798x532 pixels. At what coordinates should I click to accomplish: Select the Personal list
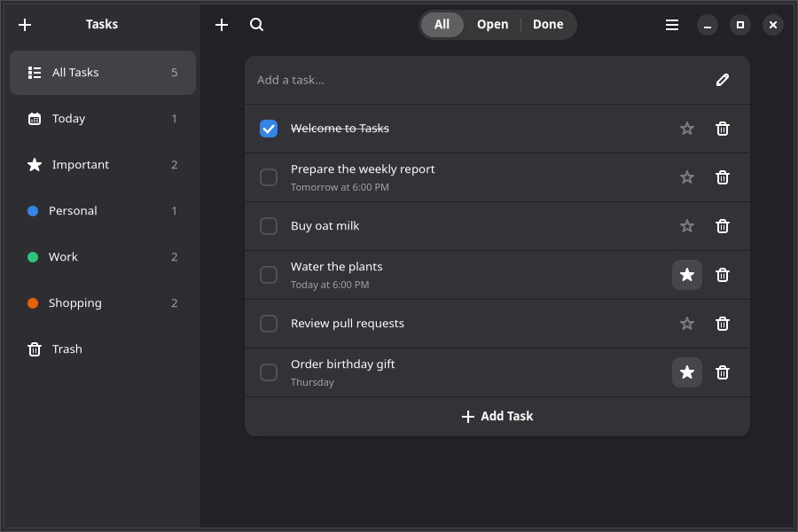tap(102, 211)
